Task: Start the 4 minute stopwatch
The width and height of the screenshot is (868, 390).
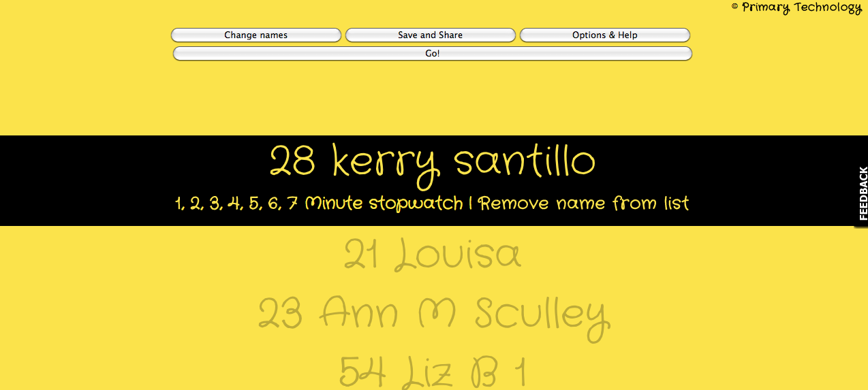Action: point(235,204)
